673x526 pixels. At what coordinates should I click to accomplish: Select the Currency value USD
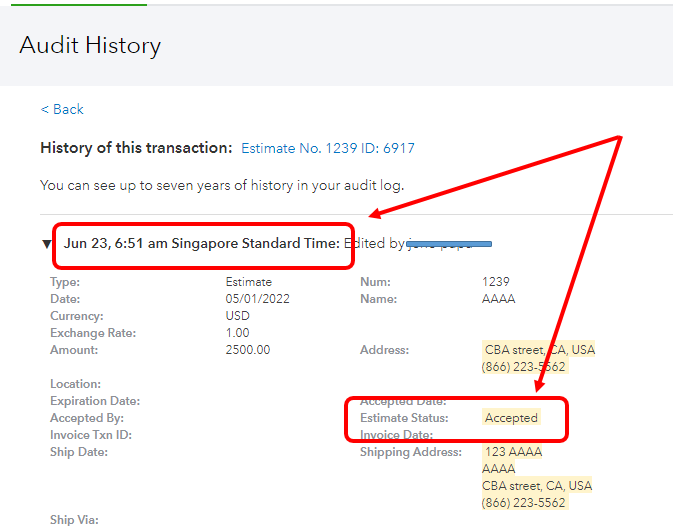click(x=239, y=316)
